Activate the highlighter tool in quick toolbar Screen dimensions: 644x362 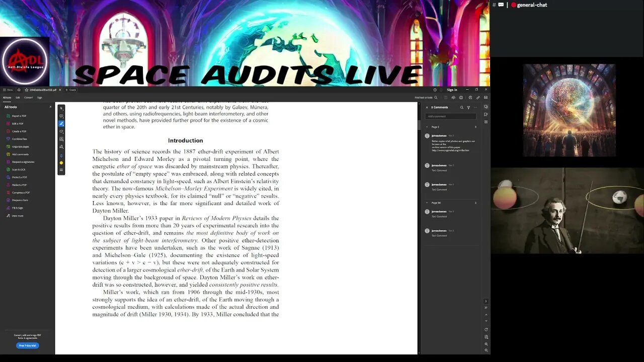pos(61,124)
